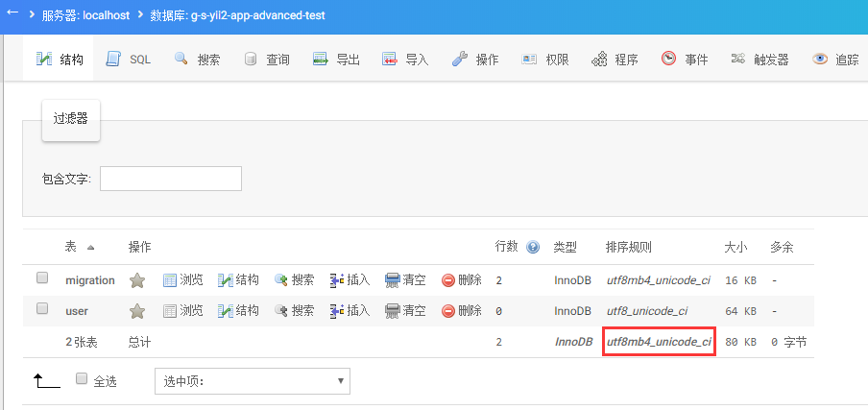
Task: Click migration row collation utf8mb4_unicode_ci
Action: [x=658, y=280]
